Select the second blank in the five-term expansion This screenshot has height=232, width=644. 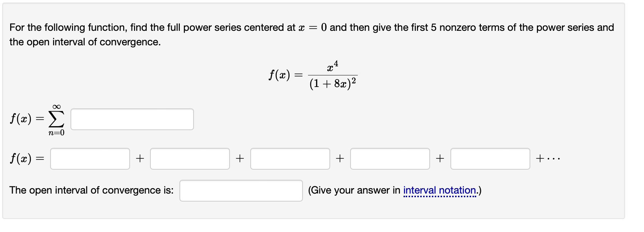click(190, 158)
